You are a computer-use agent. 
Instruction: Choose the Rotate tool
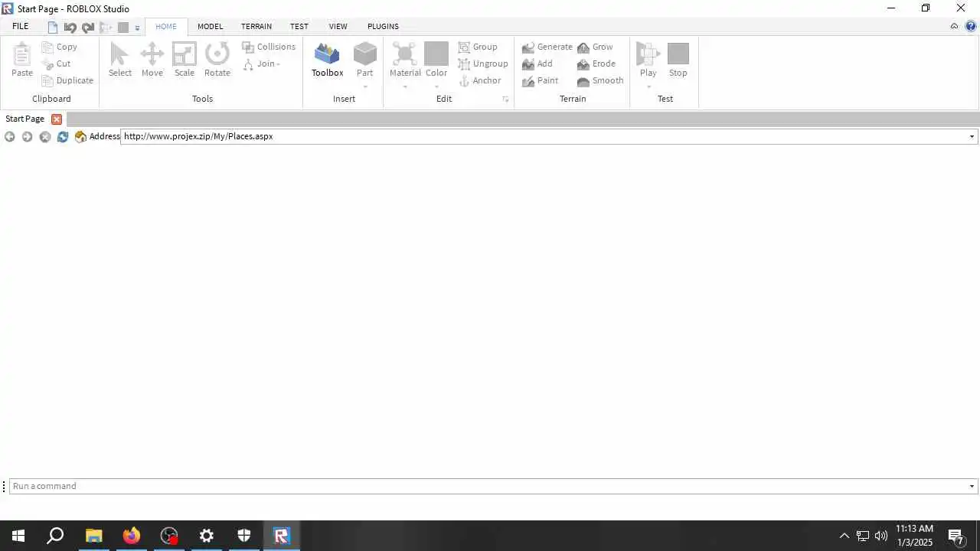coord(217,60)
